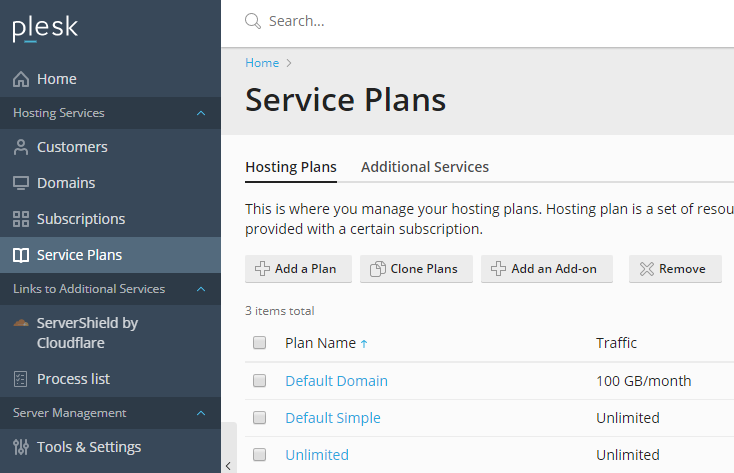Click the Customers person icon
This screenshot has height=473, width=734.
tap(21, 147)
